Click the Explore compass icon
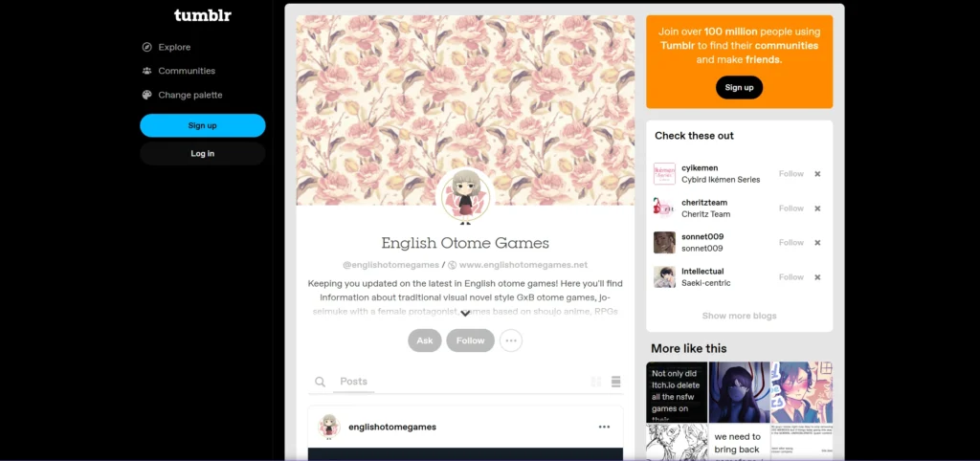 pyautogui.click(x=146, y=47)
